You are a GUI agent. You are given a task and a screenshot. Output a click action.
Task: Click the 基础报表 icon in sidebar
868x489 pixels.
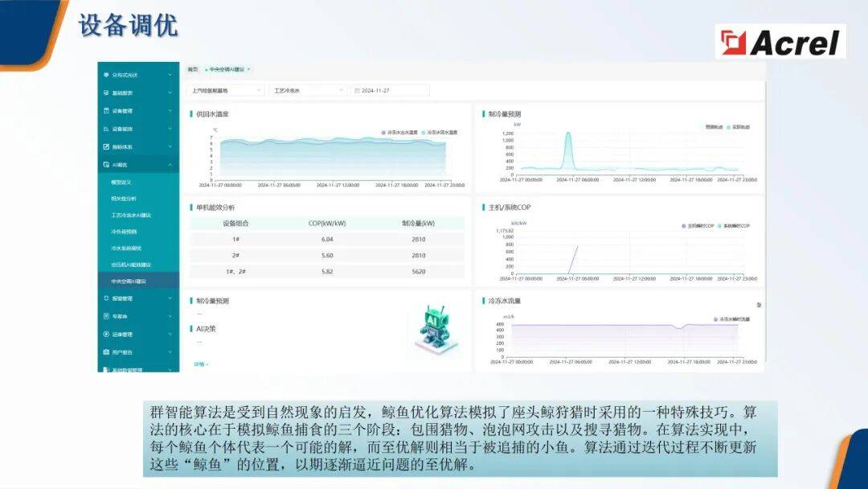coord(106,92)
